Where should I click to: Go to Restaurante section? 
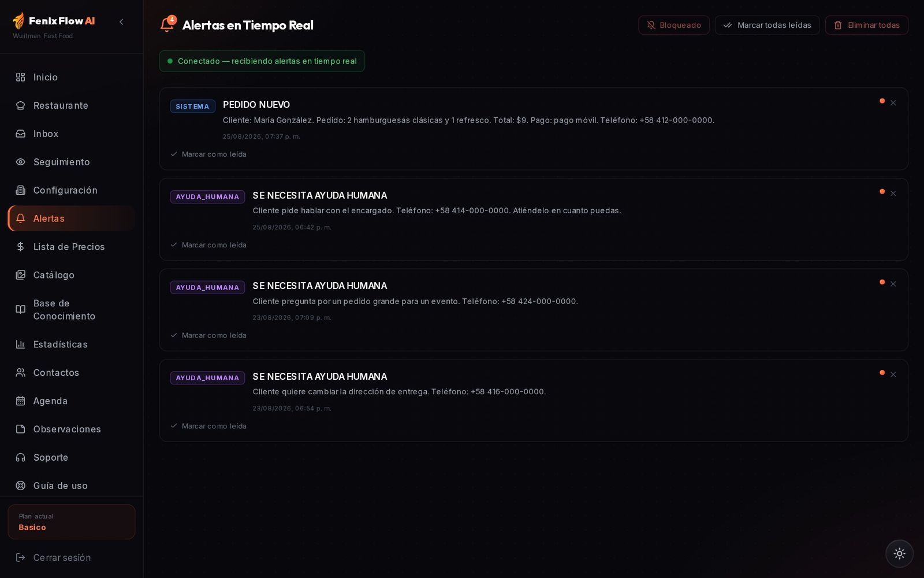pos(72,105)
